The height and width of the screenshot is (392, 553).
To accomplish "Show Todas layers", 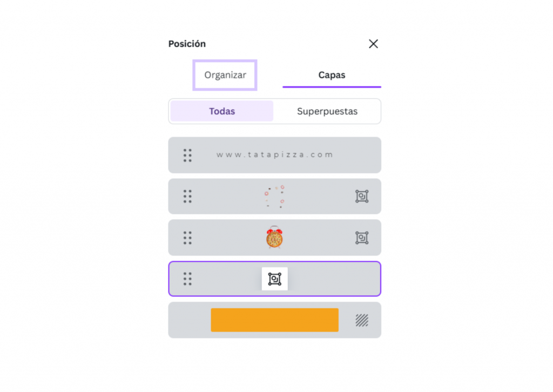I will coord(222,111).
